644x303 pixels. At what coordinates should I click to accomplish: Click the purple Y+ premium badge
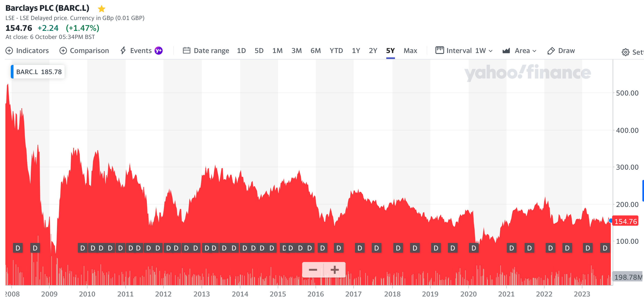click(x=159, y=51)
